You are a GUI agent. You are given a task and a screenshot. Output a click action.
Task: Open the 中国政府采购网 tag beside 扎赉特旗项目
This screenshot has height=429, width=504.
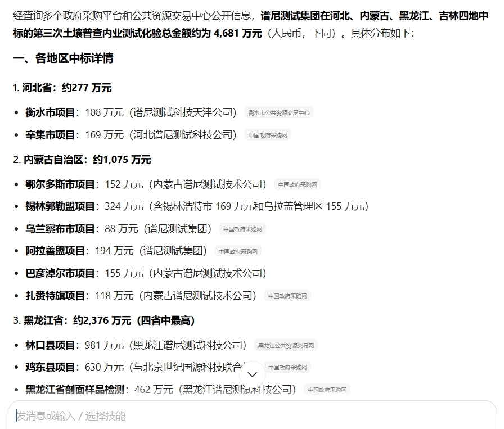287,296
